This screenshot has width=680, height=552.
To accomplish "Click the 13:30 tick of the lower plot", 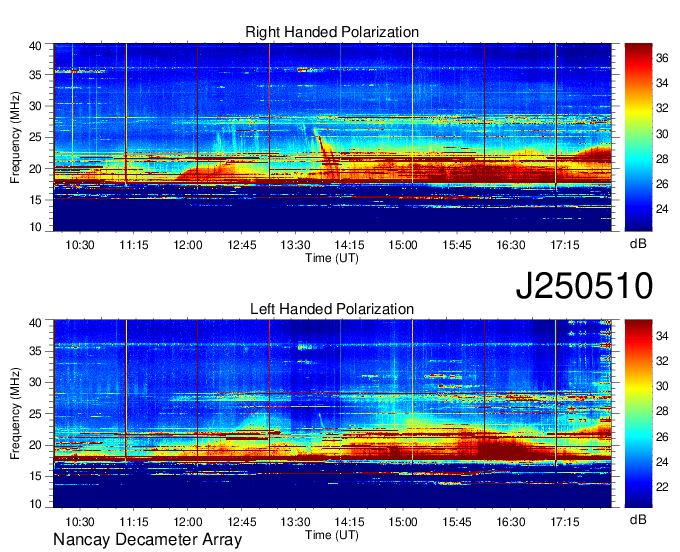I will (295, 522).
